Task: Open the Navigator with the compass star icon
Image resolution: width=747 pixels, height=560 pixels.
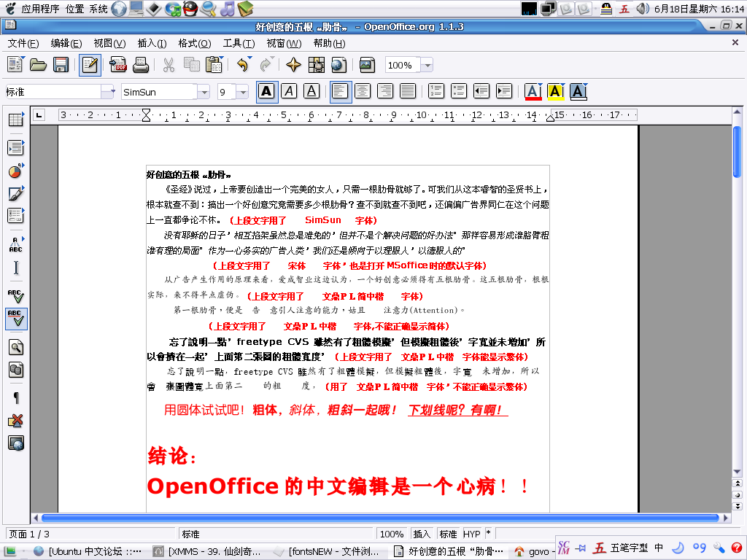Action: [x=293, y=65]
